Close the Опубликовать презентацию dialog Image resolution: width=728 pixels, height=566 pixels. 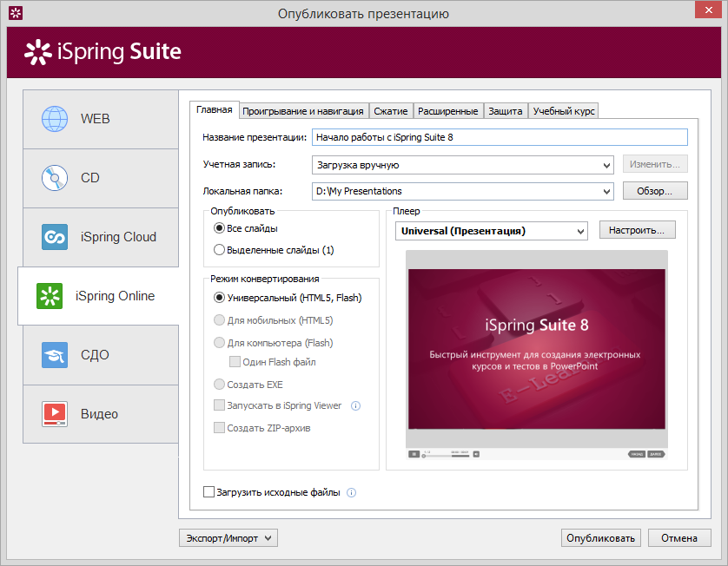tap(708, 10)
